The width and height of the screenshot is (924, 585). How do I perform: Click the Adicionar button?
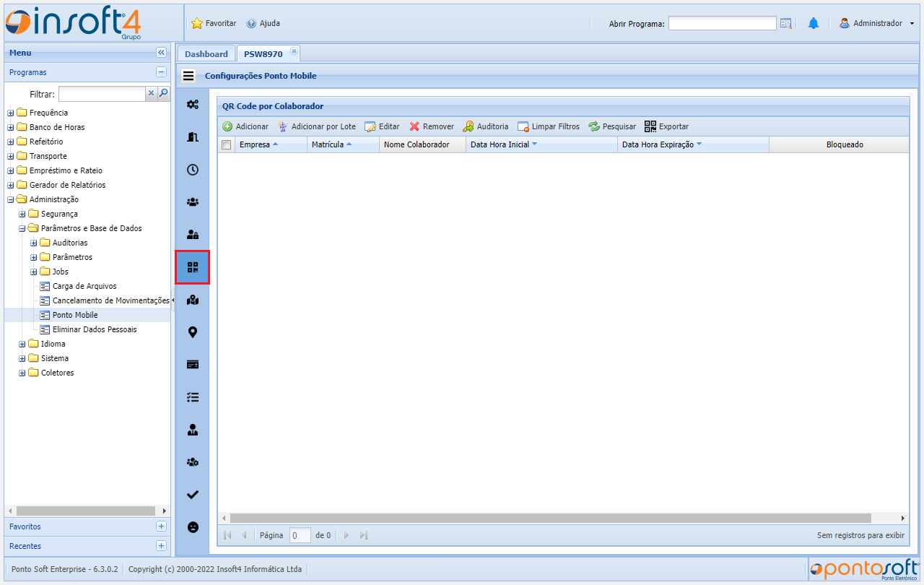pos(245,126)
